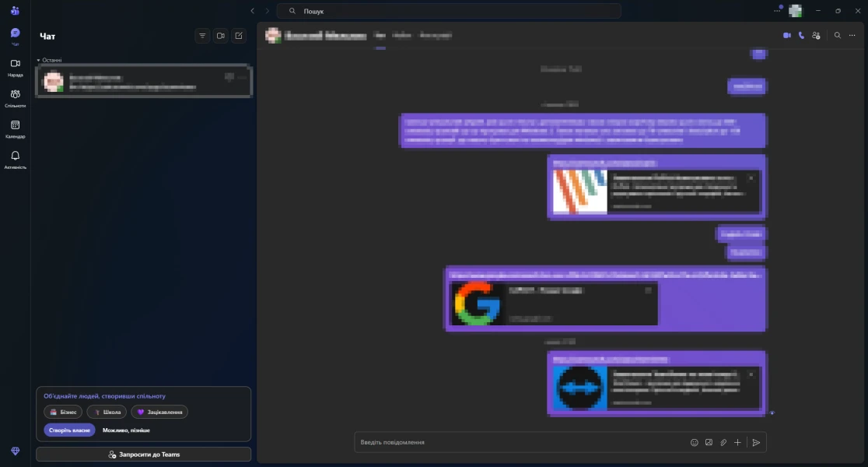Open Спільноти tab in sidebar
This screenshot has width=868, height=467.
click(x=15, y=97)
